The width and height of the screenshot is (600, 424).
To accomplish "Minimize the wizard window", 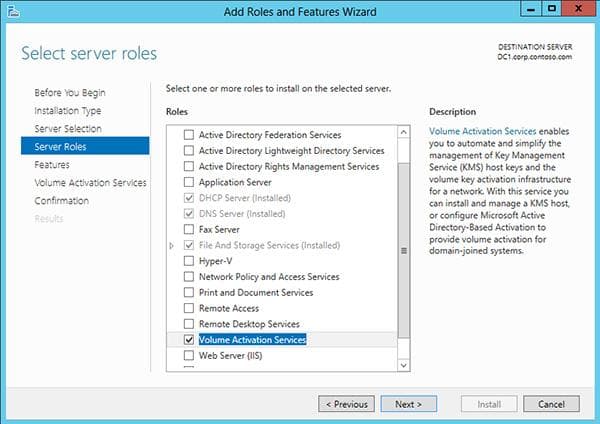I will [531, 9].
